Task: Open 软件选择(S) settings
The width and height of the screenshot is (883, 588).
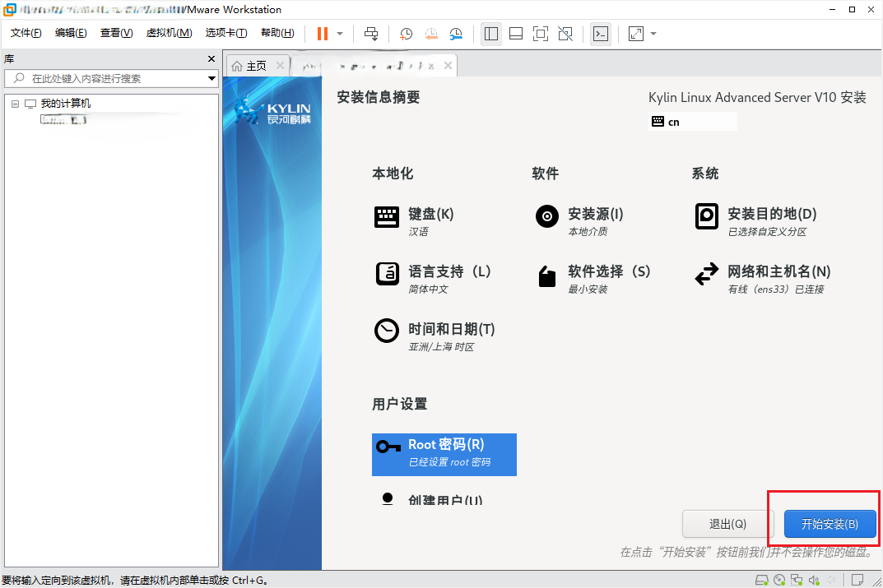Action: click(x=609, y=271)
